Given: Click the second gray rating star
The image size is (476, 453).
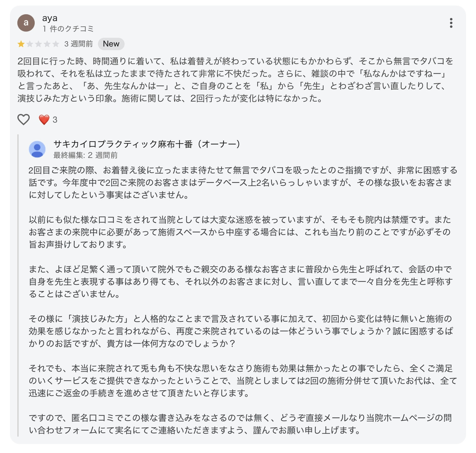Looking at the screenshot, I should click(x=30, y=44).
